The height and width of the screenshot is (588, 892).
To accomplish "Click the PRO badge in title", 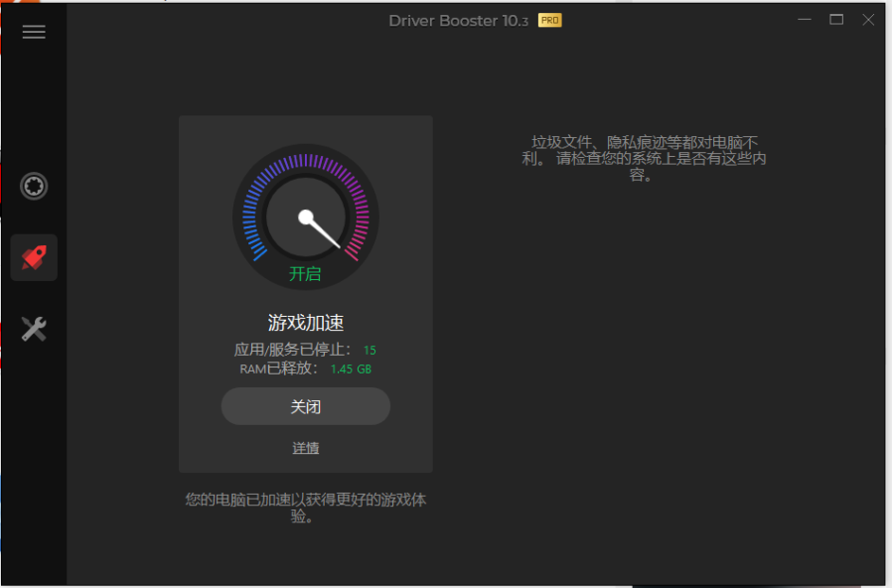I will [x=549, y=21].
